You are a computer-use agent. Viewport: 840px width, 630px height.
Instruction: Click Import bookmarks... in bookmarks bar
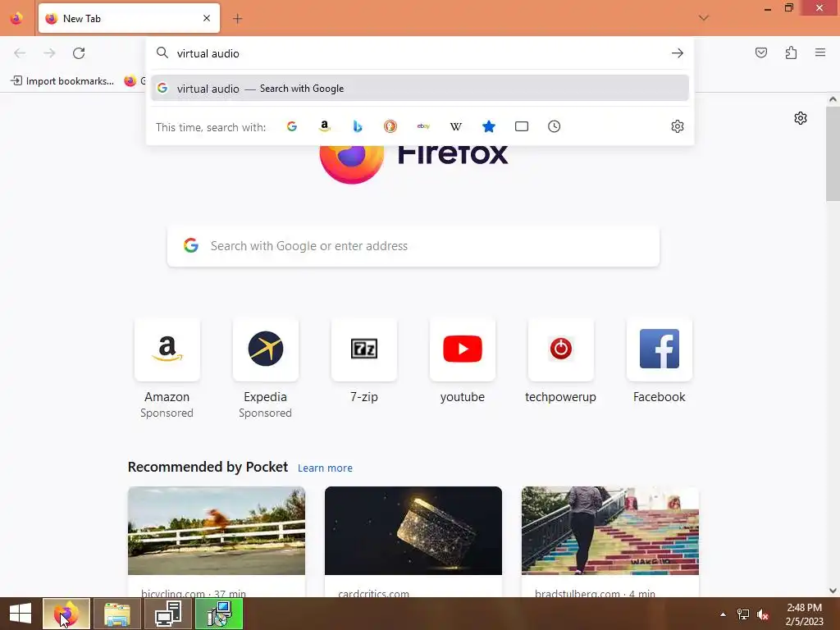(x=62, y=81)
